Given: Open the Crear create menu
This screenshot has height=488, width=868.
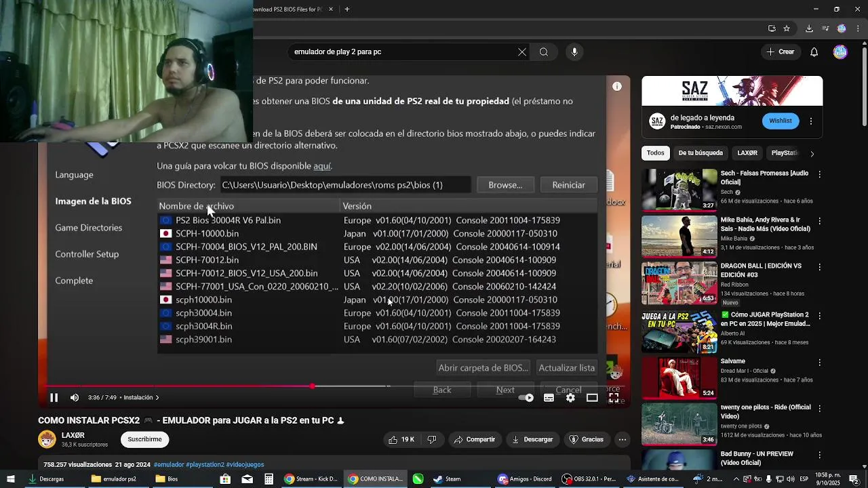Looking at the screenshot, I should point(781,52).
